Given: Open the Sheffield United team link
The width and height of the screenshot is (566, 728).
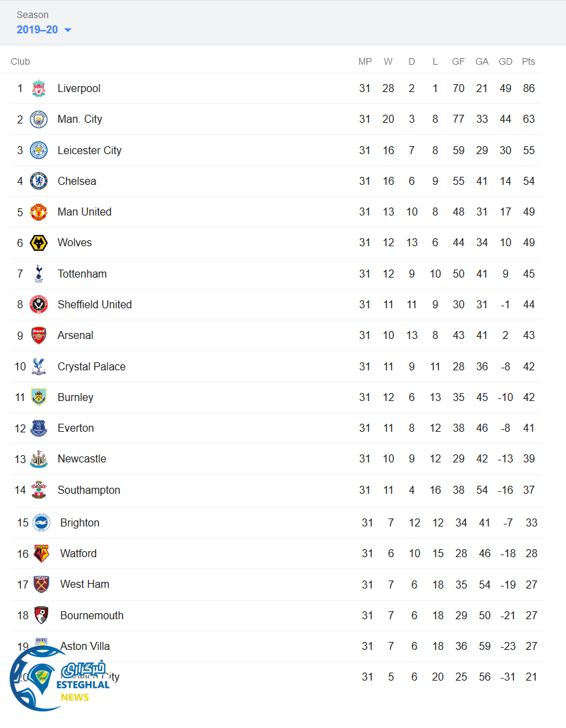Looking at the screenshot, I should click(x=94, y=305).
